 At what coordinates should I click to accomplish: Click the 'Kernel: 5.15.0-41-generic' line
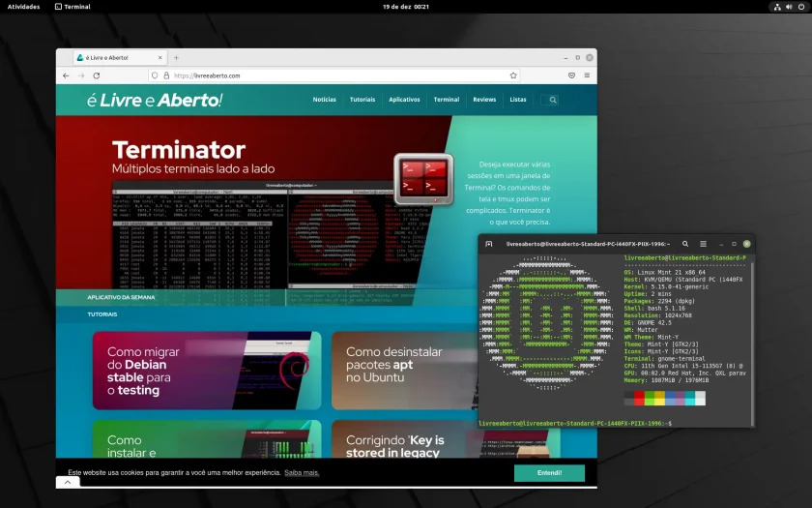pos(666,286)
